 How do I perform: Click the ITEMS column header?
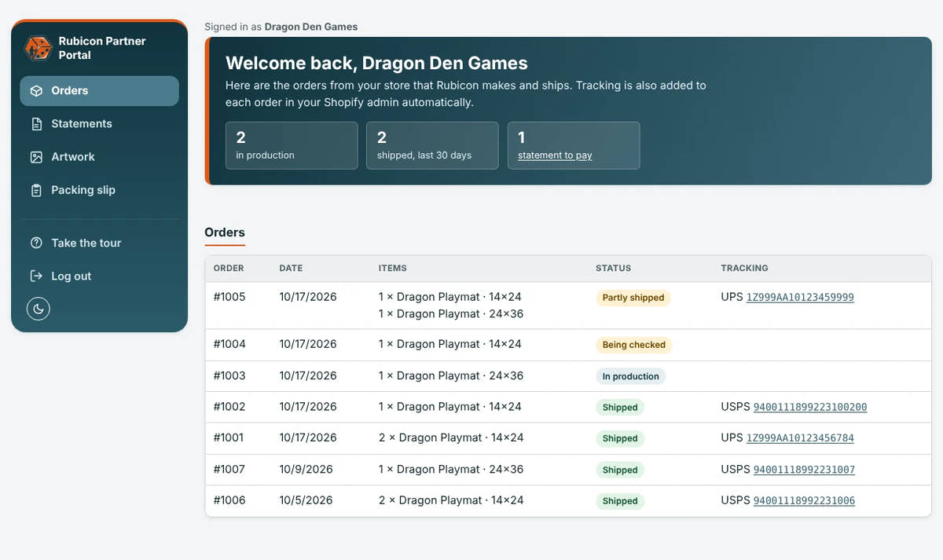(x=393, y=269)
